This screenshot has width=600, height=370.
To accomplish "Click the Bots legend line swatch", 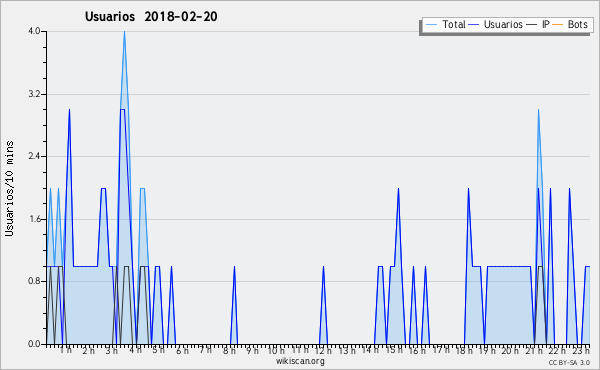I will (558, 24).
